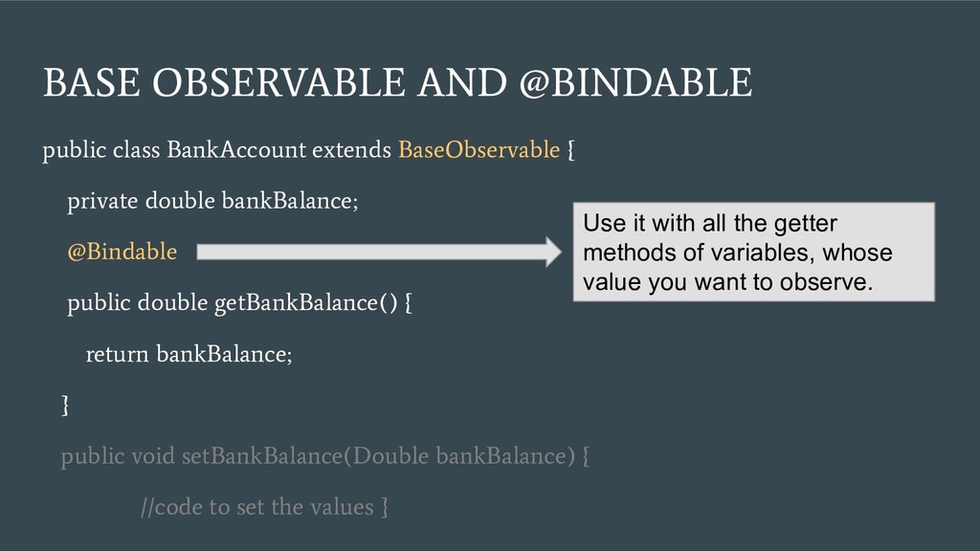The image size is (980, 551).
Task: Click 'methods of variables, whose' callout line
Action: [738, 253]
